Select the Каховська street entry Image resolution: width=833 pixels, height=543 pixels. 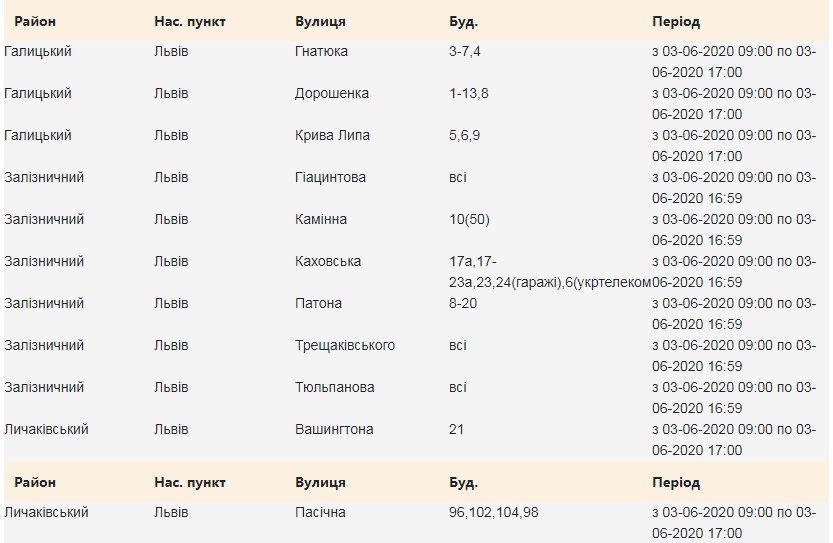point(328,261)
